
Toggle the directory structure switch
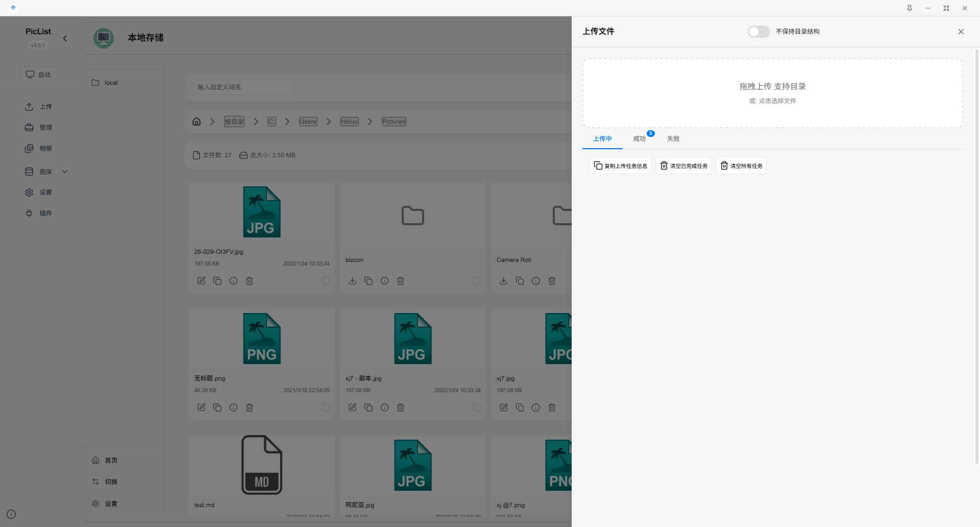758,32
